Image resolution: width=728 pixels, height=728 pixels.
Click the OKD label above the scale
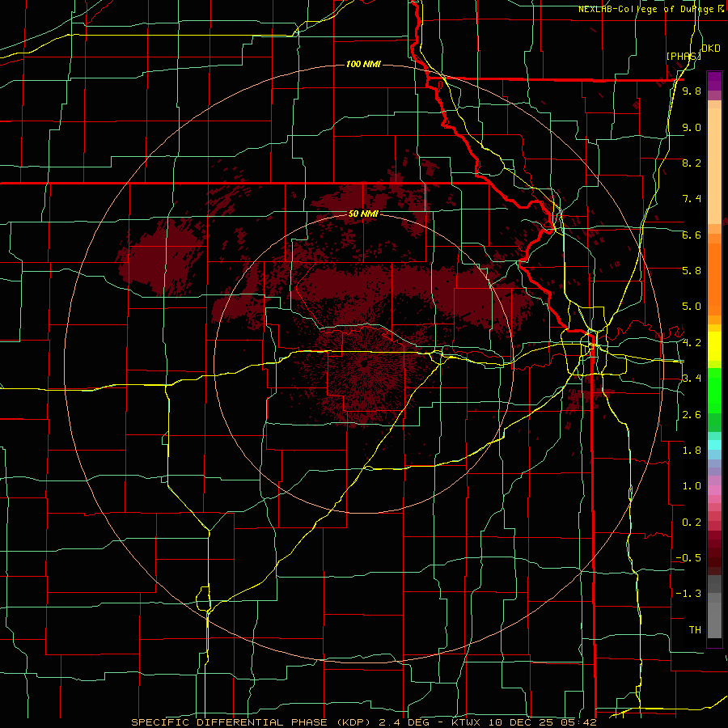point(711,49)
